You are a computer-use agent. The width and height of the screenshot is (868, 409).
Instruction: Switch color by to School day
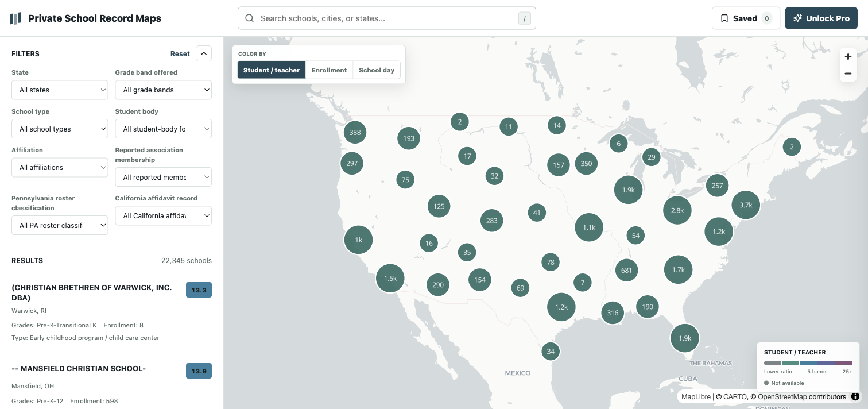click(x=377, y=70)
